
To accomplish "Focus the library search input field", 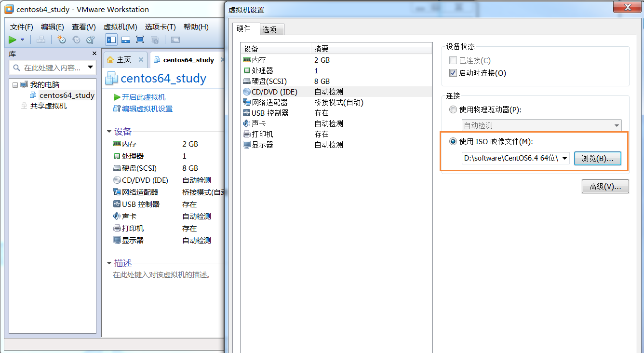I will [52, 68].
